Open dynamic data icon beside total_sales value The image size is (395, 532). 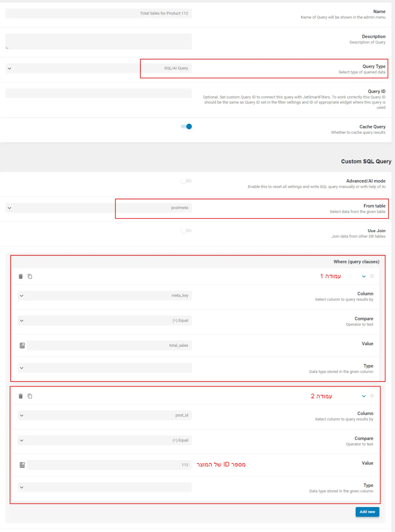pos(22,345)
